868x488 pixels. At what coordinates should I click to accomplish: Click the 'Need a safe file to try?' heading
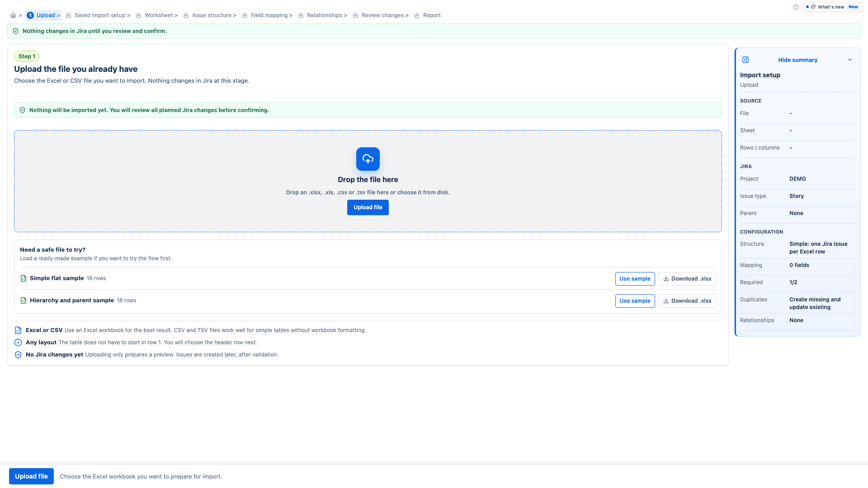click(52, 249)
